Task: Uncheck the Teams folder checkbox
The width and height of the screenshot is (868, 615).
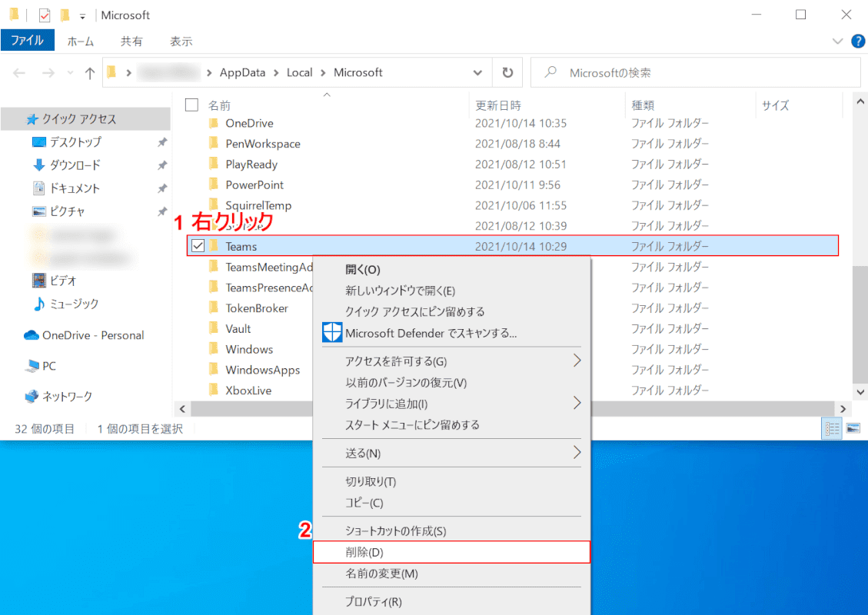Action: coord(198,246)
